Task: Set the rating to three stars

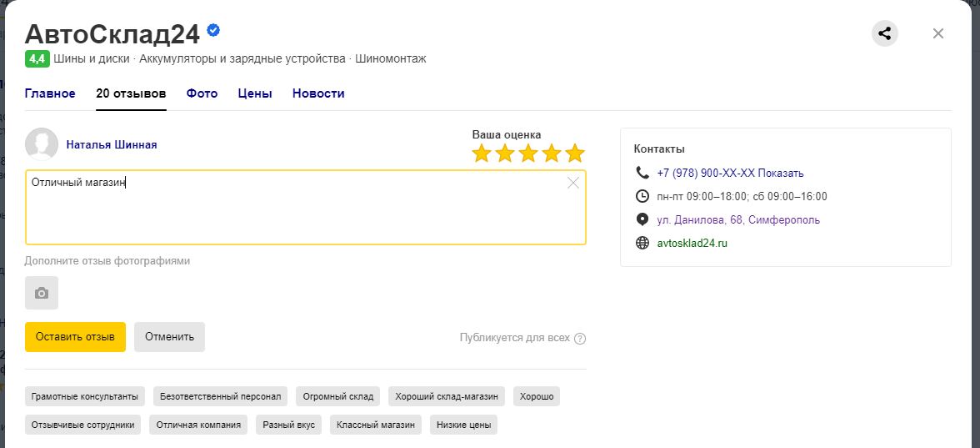Action: coord(528,154)
